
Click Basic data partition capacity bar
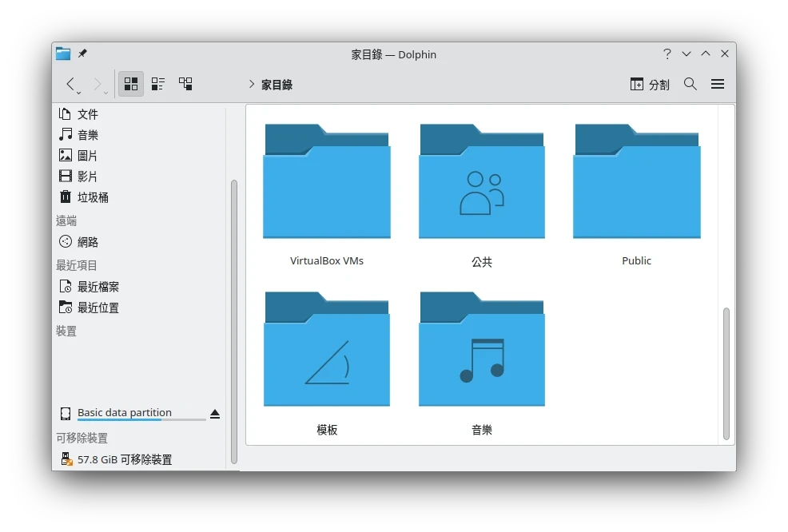(141, 419)
